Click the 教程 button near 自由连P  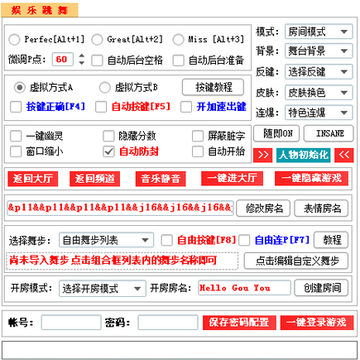[331, 240]
